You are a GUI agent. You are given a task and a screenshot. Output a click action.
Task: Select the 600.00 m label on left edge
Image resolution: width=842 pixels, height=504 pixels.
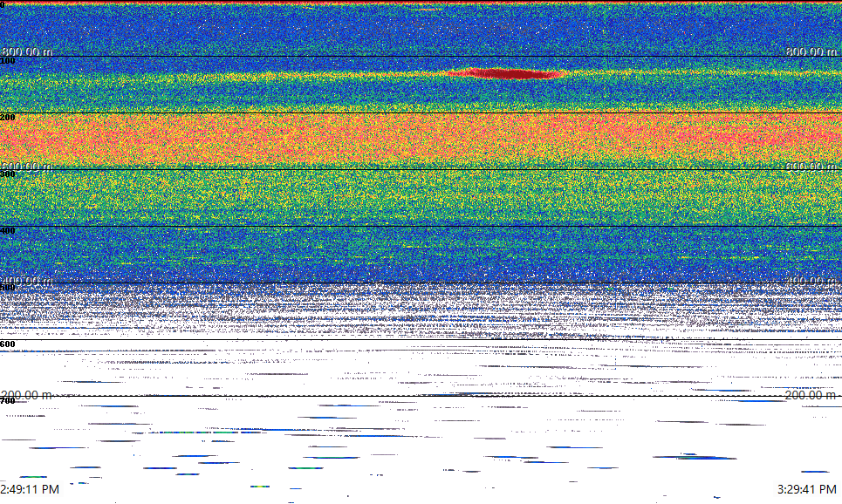click(x=27, y=166)
